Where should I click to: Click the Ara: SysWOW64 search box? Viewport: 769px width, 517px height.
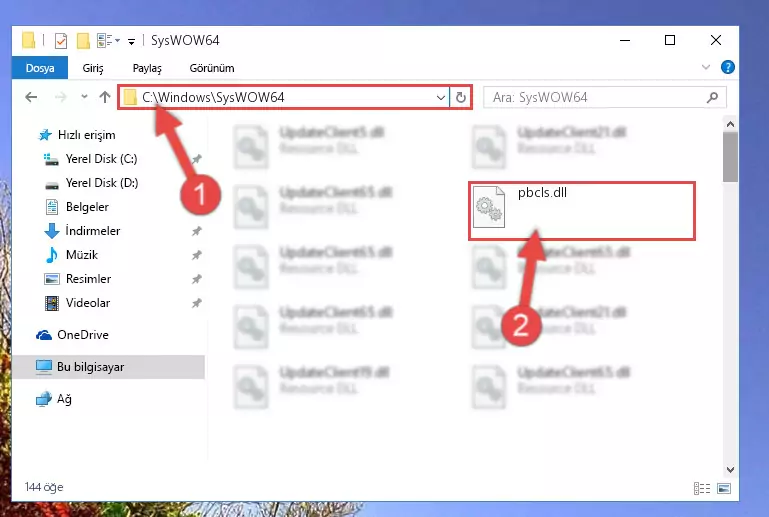[x=604, y=97]
